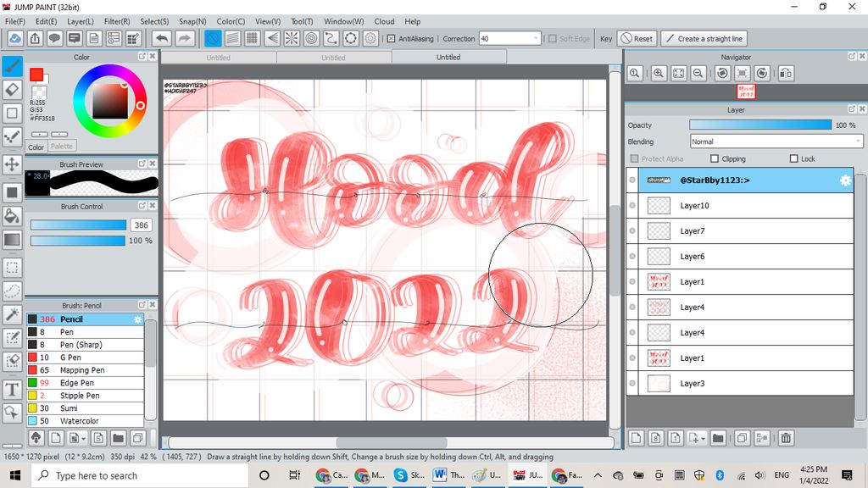
Task: Expand the add-layer dropdown arrow
Action: [x=703, y=439]
